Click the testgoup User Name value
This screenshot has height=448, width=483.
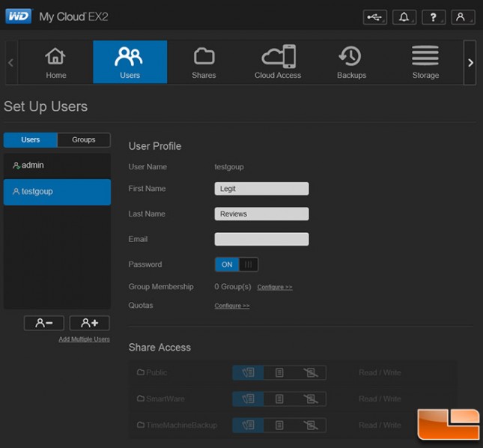click(x=229, y=167)
